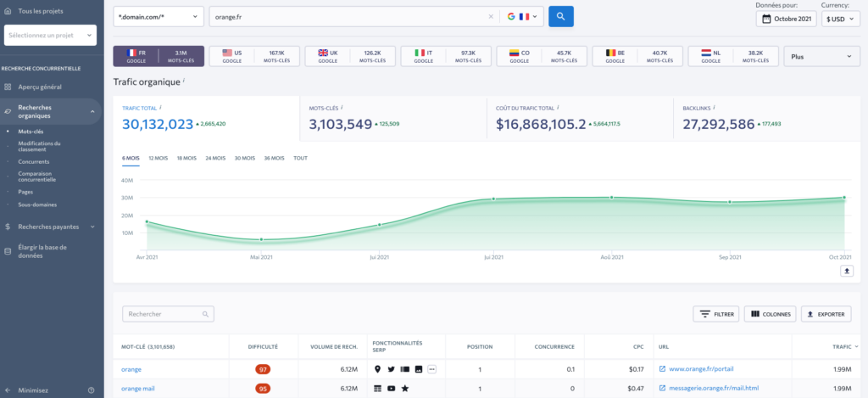Open Modifications du classement in sidebar

tap(39, 146)
